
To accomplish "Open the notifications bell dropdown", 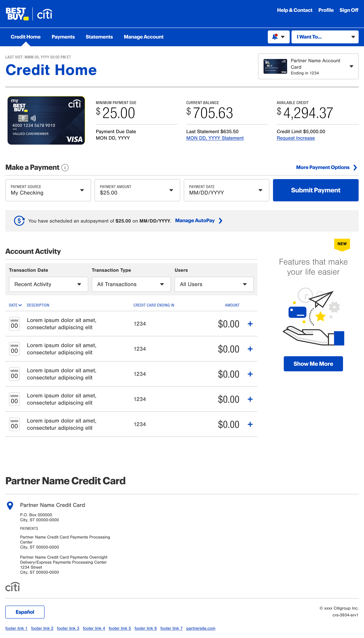I will click(278, 37).
